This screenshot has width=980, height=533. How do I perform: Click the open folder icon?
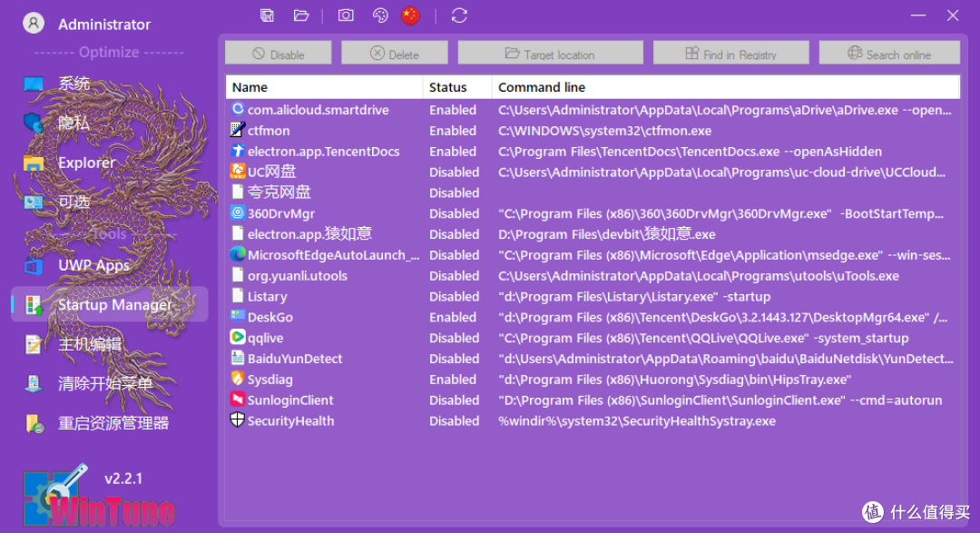click(x=301, y=15)
